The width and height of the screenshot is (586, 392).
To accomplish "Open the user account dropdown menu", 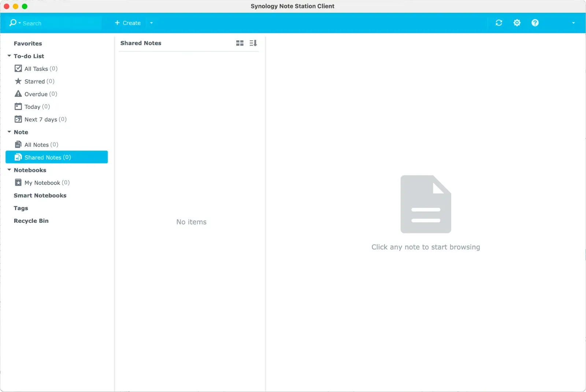I will click(x=573, y=23).
